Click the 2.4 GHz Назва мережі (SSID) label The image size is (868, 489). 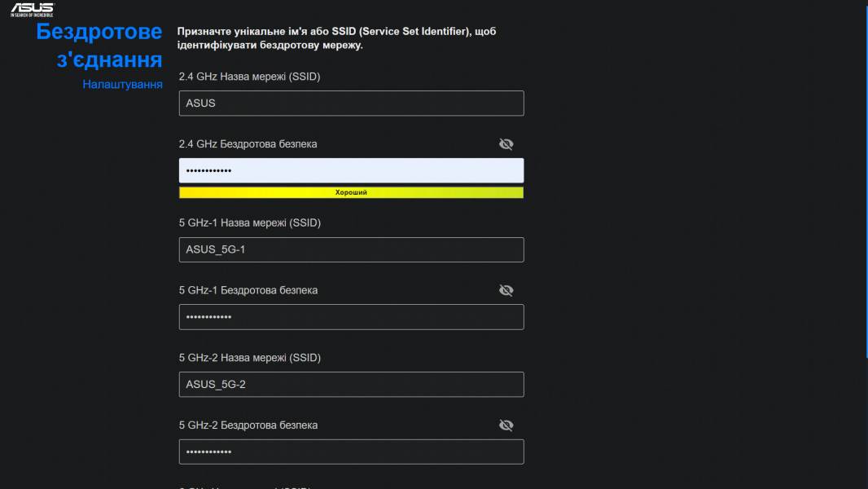(x=249, y=77)
